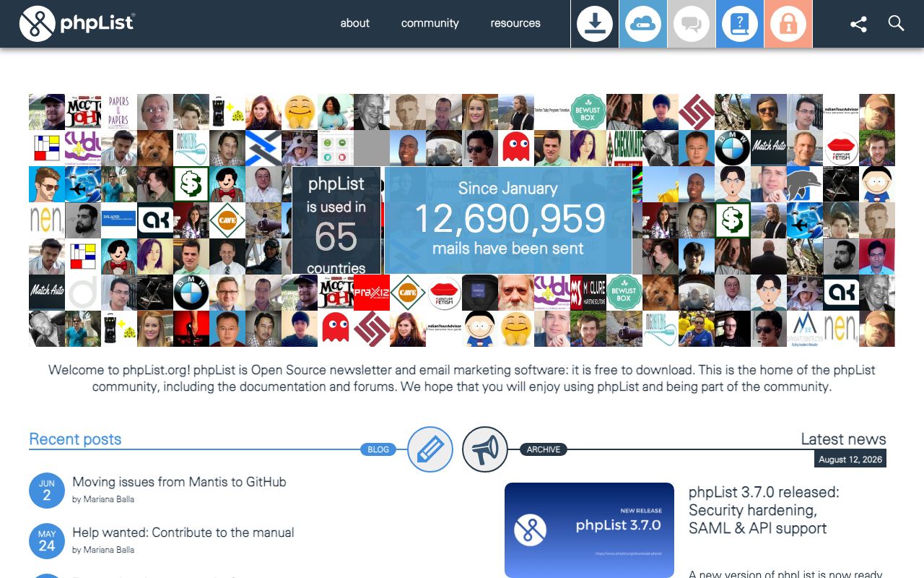Click the JUN 2 date badge
The image size is (924, 578).
[x=47, y=491]
